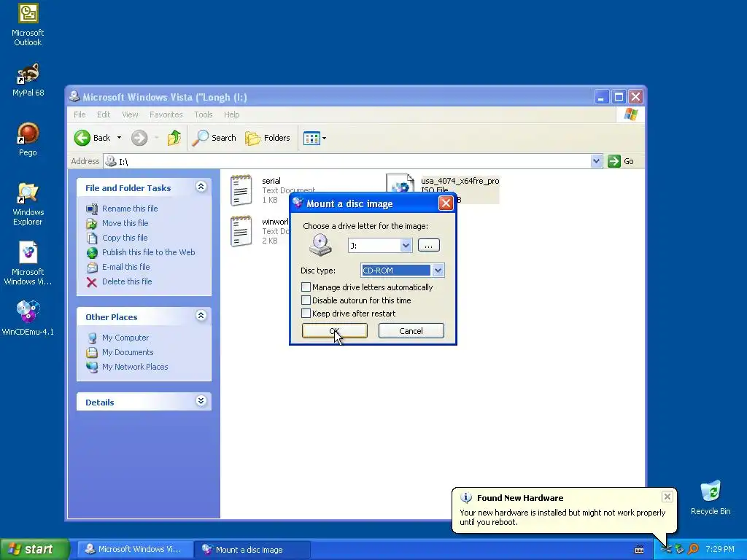
Task: Open the Views toolbar button
Action: (311, 139)
